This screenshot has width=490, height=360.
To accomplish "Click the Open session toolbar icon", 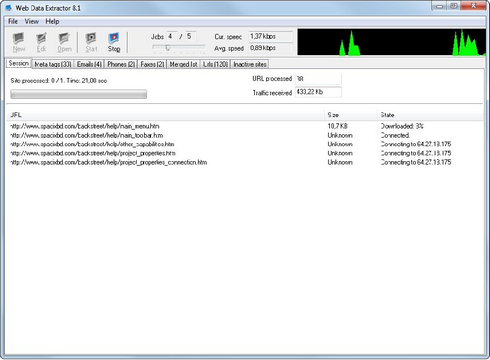I will (x=64, y=42).
